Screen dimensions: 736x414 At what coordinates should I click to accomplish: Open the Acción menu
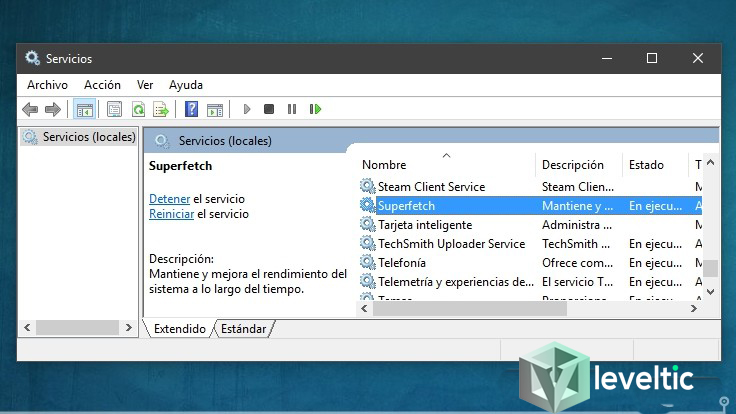(102, 85)
